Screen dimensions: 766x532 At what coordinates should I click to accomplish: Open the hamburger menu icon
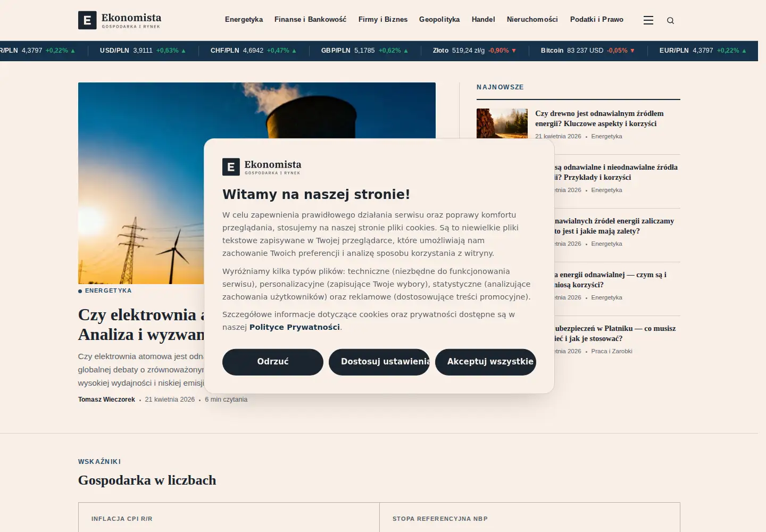click(648, 20)
